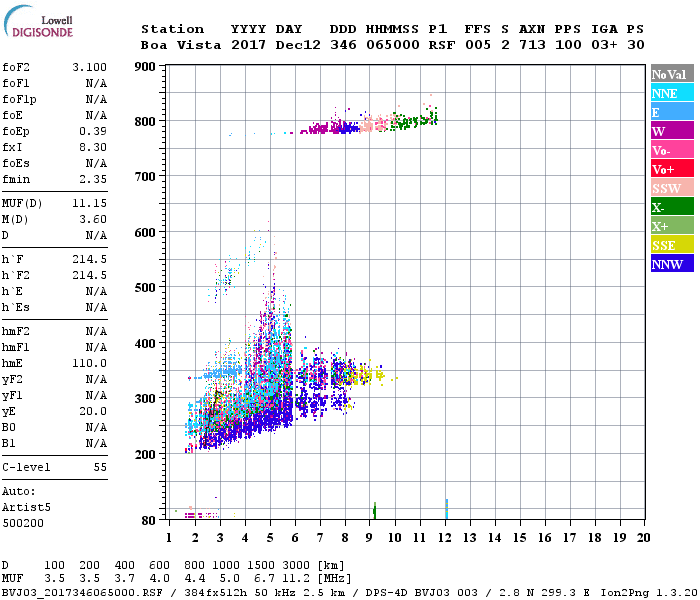Click the Lowell Digisonde logo

pos(38,22)
